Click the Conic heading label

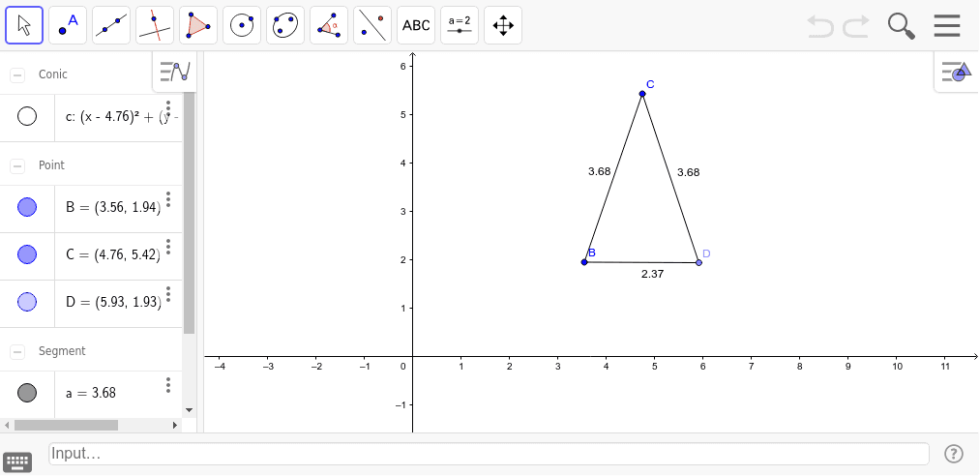[53, 74]
